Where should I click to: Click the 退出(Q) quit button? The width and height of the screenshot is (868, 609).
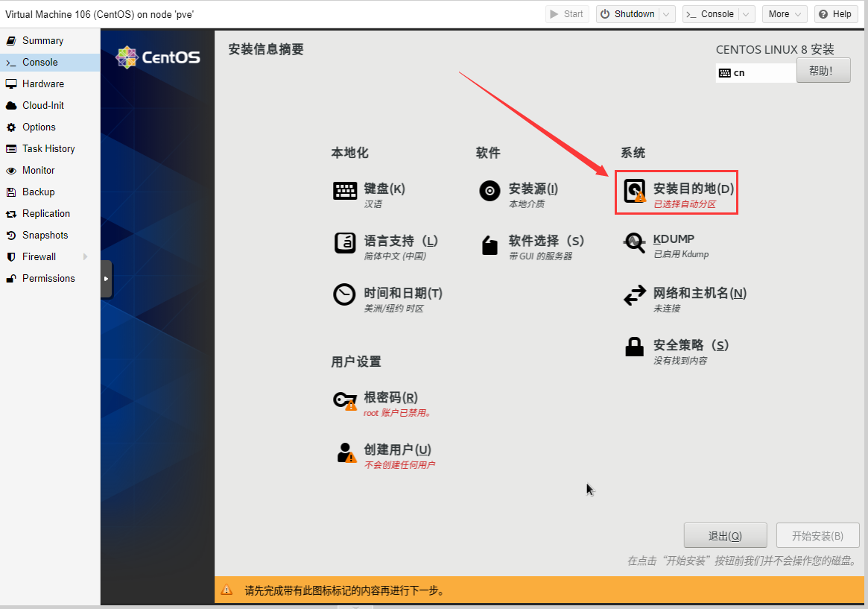(x=725, y=536)
